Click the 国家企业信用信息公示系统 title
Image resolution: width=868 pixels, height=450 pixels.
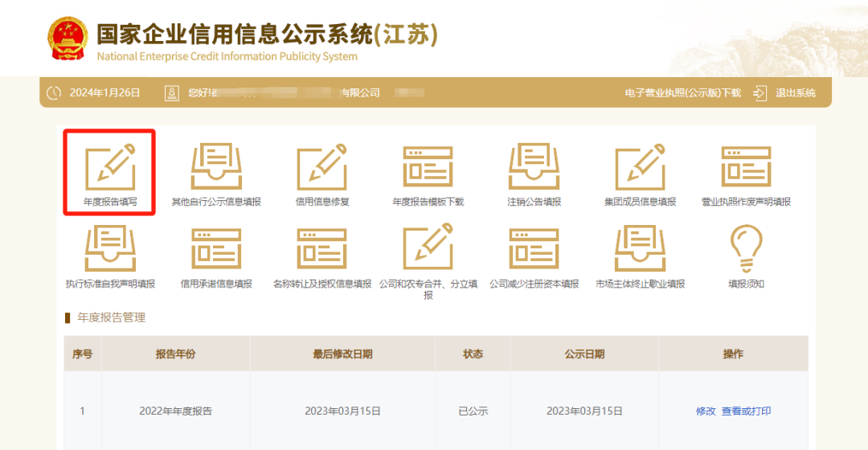coord(268,35)
